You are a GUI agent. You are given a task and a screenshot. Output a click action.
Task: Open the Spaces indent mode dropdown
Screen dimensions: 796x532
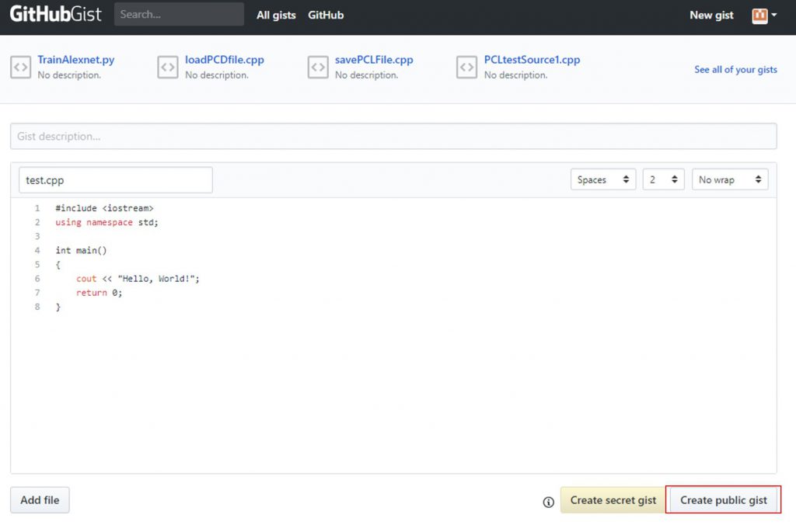(x=603, y=179)
